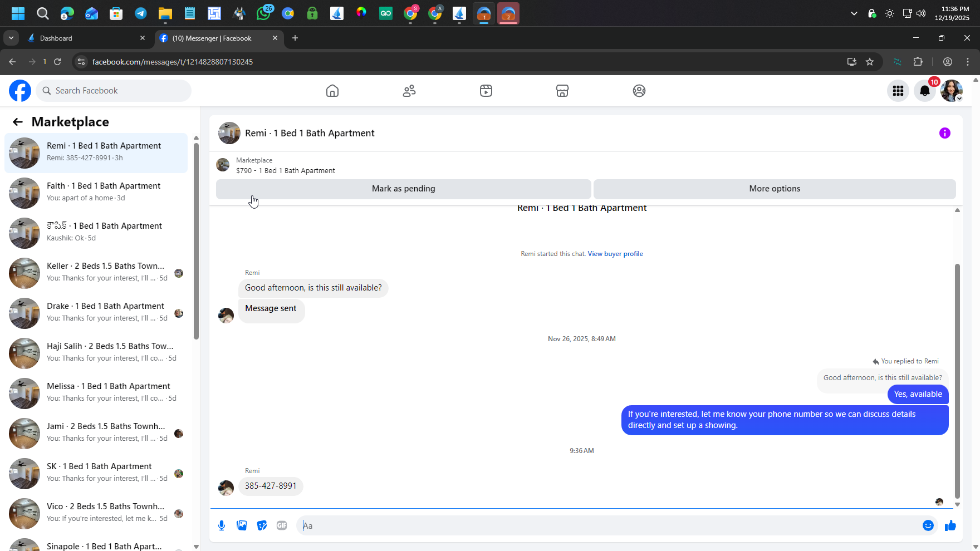Open notifications bell with 10 badge
The height and width of the screenshot is (551, 980).
pyautogui.click(x=925, y=91)
